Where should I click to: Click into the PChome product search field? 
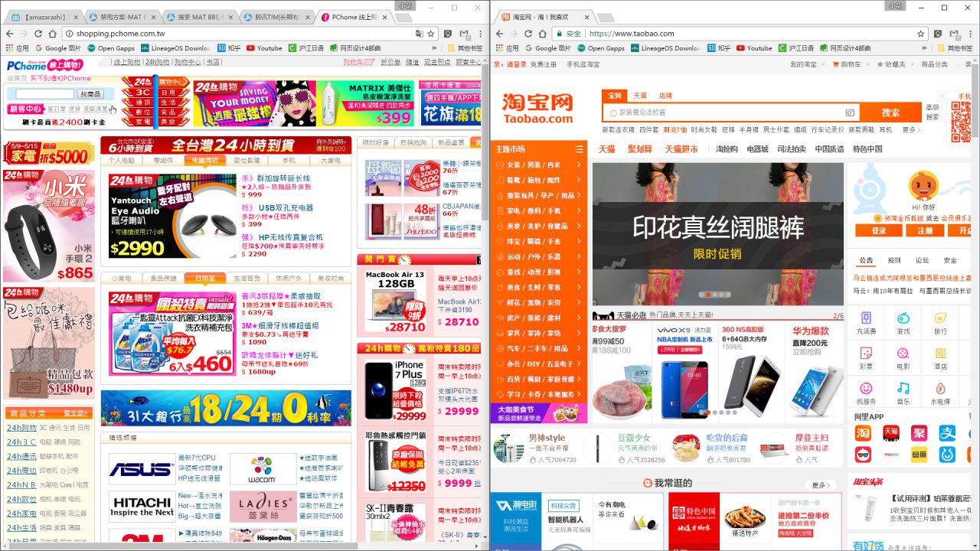tap(44, 93)
